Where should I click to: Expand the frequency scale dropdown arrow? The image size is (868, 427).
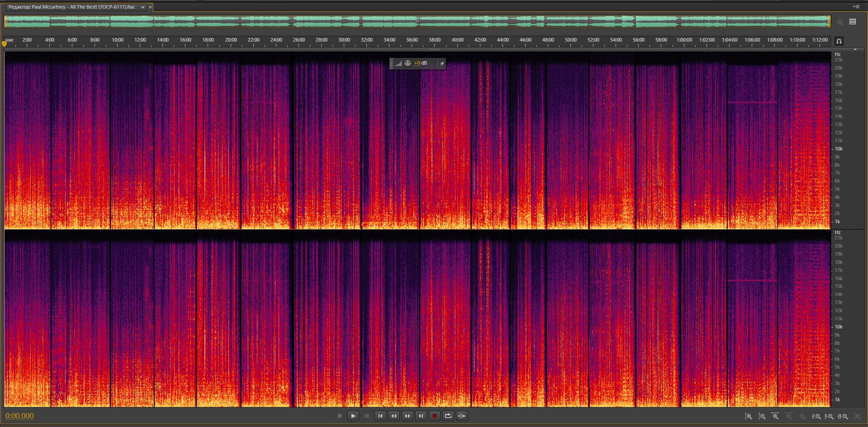coord(855,50)
